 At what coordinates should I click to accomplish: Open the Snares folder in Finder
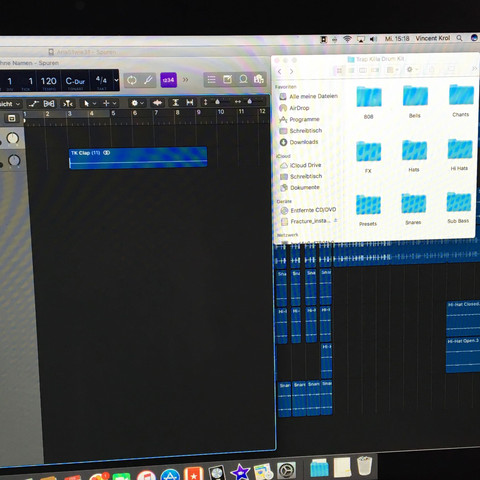click(x=413, y=208)
